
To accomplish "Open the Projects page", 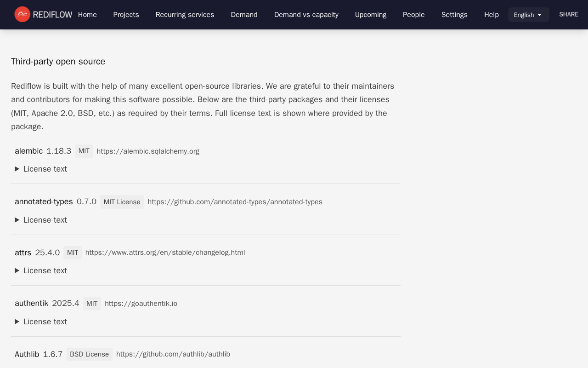I will click(x=126, y=15).
